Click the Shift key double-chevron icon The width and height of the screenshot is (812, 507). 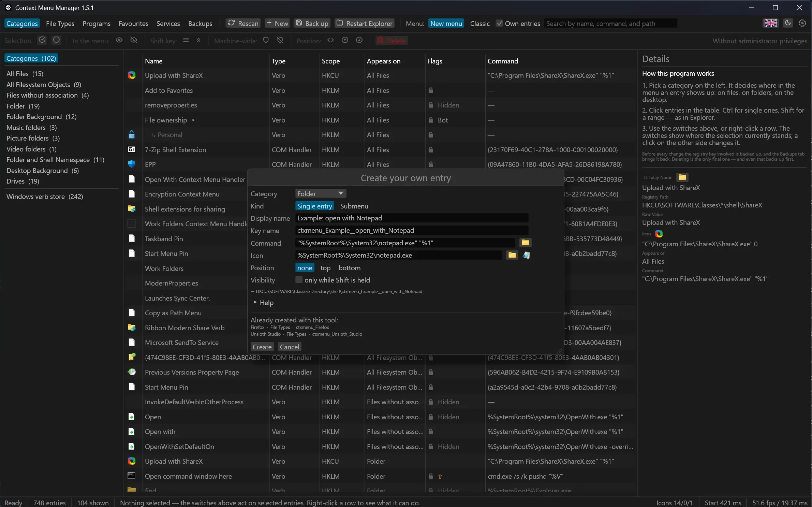[x=198, y=40]
